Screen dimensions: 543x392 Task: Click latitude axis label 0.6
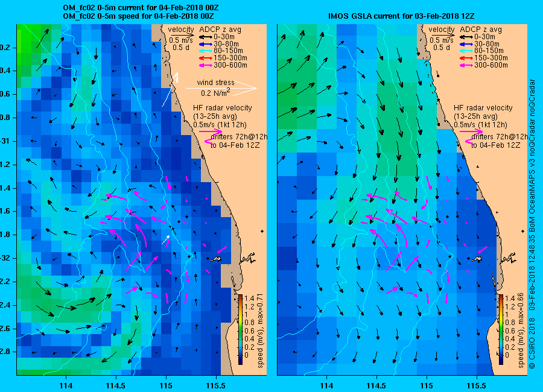point(6,94)
